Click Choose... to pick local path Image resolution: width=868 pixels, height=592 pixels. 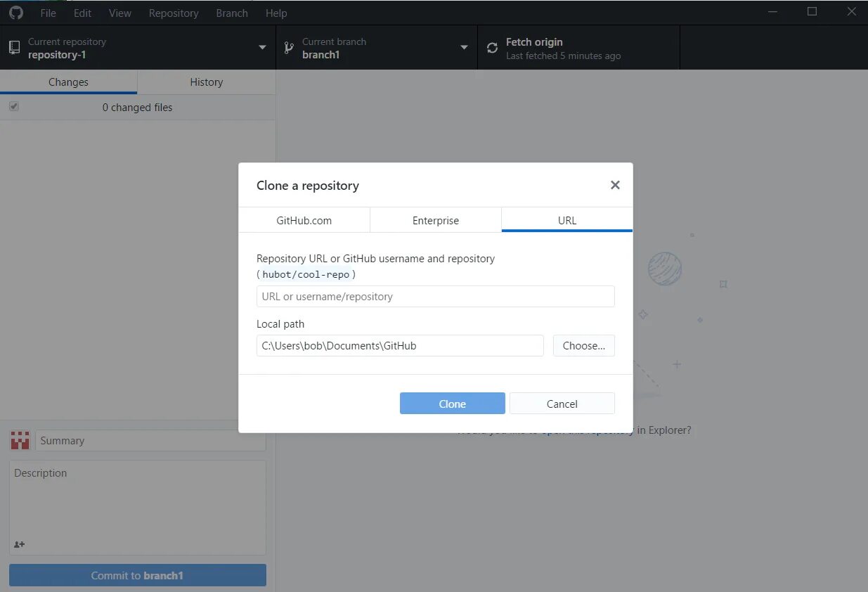point(584,345)
